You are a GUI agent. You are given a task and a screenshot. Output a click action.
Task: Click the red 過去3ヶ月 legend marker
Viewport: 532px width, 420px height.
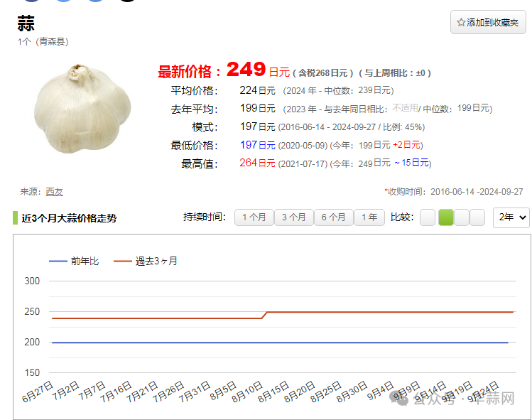pyautogui.click(x=123, y=261)
